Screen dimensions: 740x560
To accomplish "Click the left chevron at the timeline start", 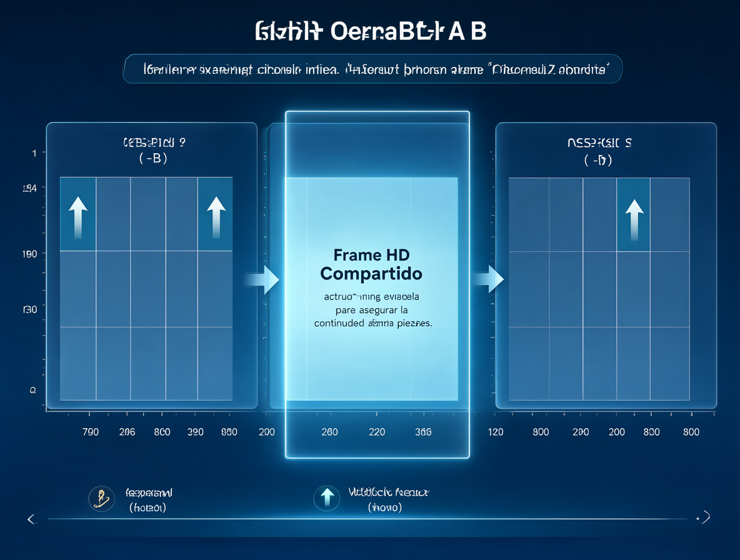I will pos(32,519).
